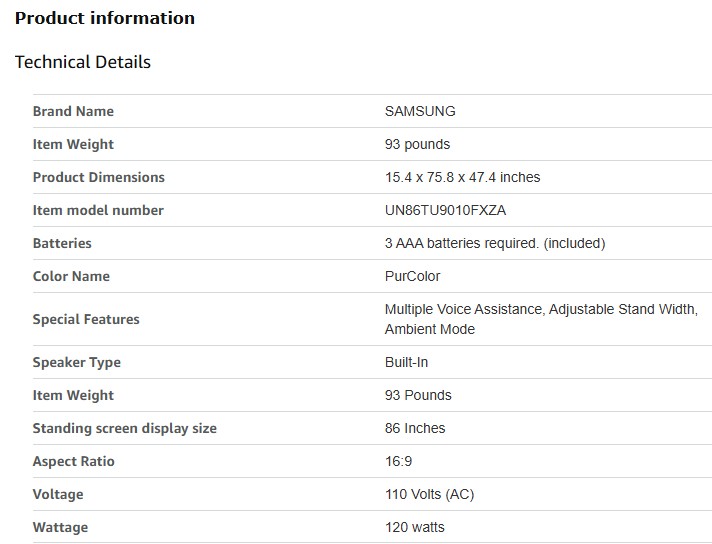Viewport: 712px width, 544px height.
Task: Select the Special Features label
Action: pos(86,319)
